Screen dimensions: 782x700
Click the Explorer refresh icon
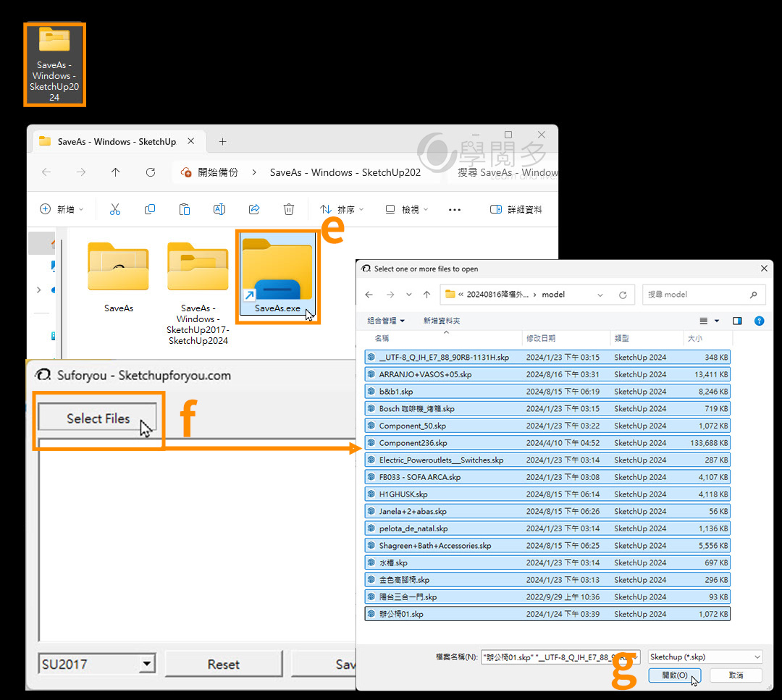(x=151, y=172)
